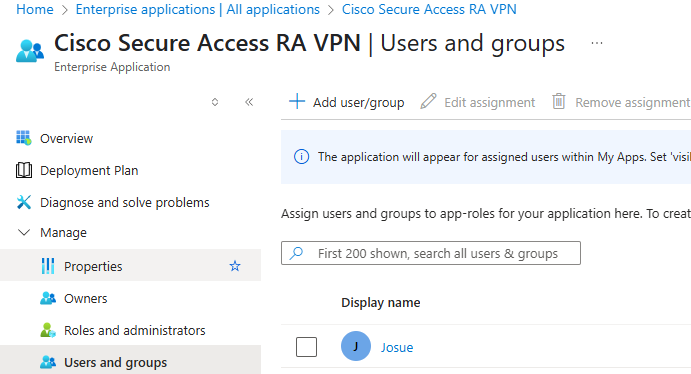
Task: Click the Properties bars icon
Action: click(48, 266)
